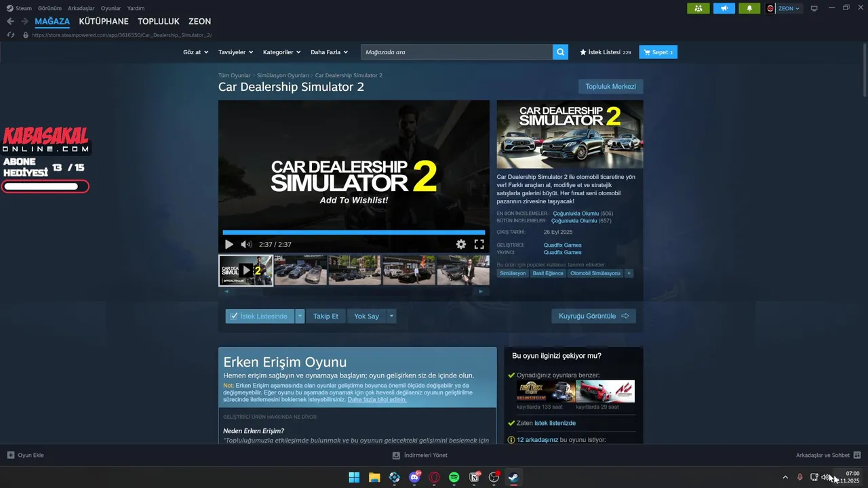Expand the Göz at dropdown

click(196, 52)
